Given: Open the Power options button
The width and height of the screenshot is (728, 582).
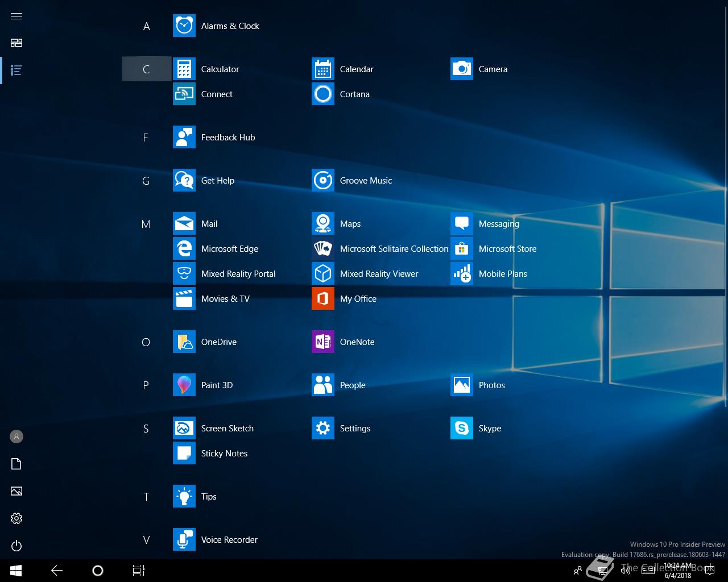Looking at the screenshot, I should point(16,546).
